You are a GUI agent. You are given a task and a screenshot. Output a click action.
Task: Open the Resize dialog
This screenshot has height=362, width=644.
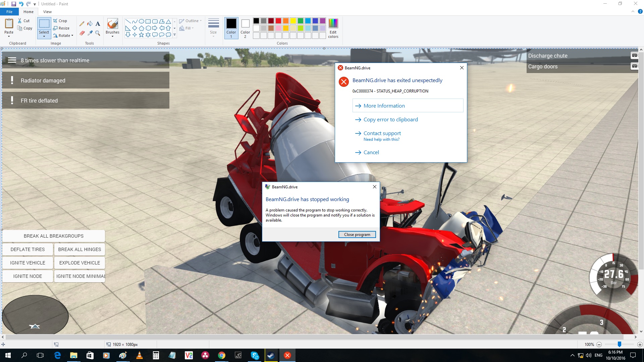click(x=61, y=28)
